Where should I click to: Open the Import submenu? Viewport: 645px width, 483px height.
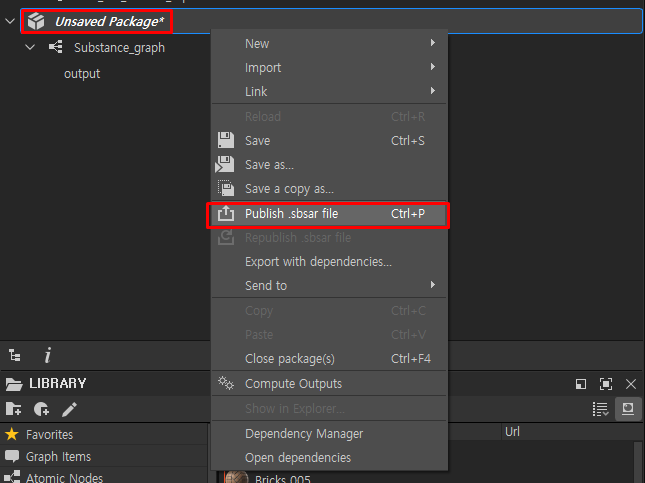coord(329,67)
